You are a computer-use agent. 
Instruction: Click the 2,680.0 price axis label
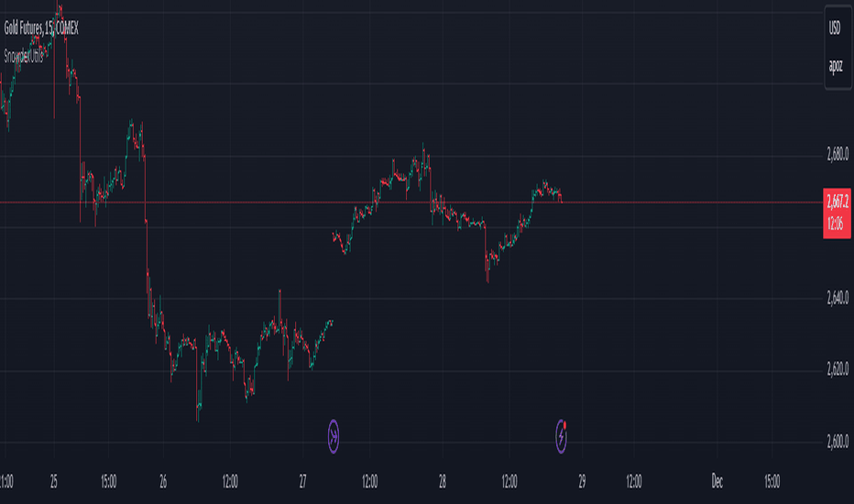click(x=838, y=154)
